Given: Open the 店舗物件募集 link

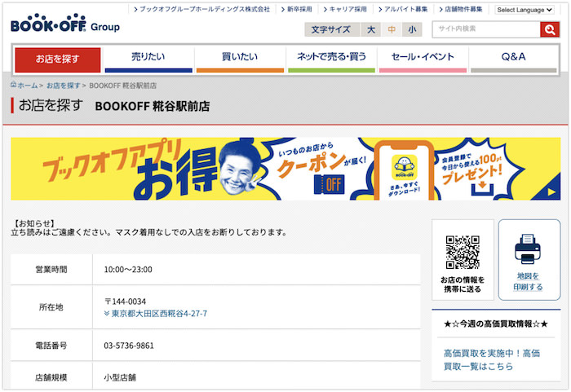Looking at the screenshot, I should pos(461,10).
